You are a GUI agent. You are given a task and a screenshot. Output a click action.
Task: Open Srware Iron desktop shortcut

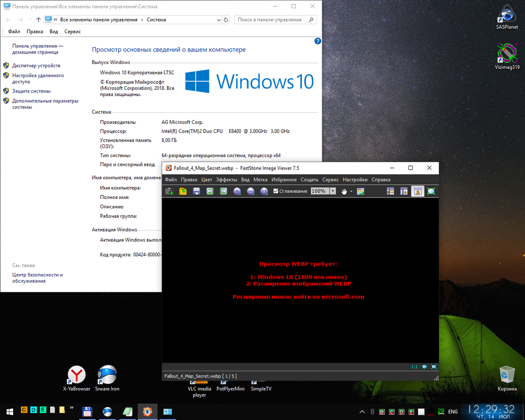click(107, 379)
